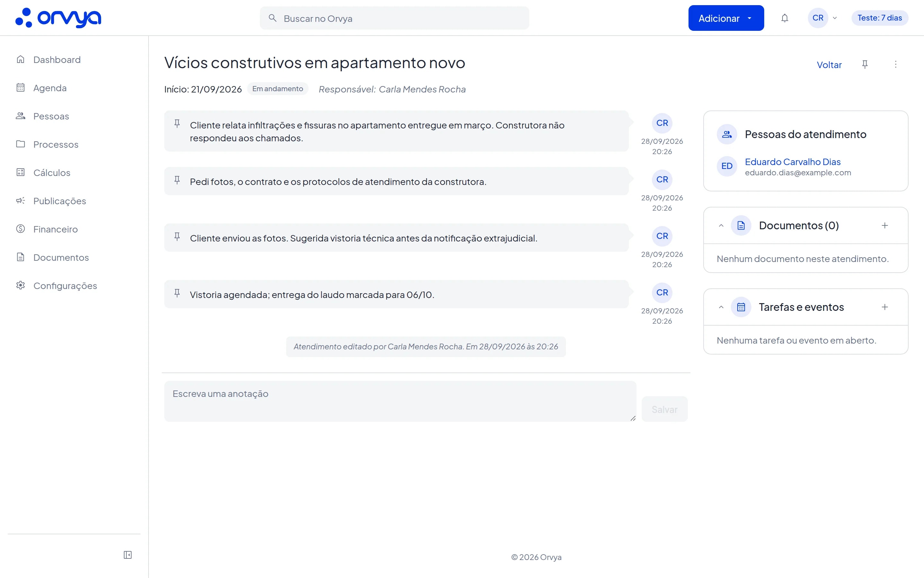Pin the note 'Vistoria agendada'
The image size is (924, 578).
177,293
